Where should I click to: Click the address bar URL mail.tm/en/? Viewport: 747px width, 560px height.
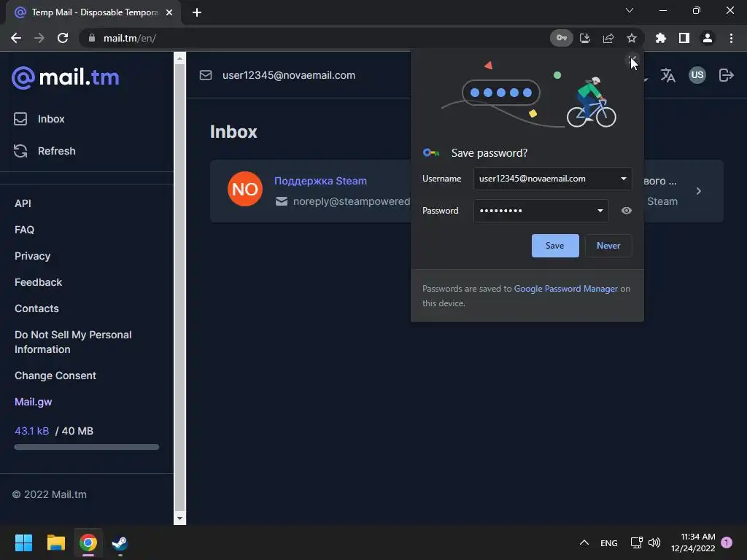click(130, 38)
